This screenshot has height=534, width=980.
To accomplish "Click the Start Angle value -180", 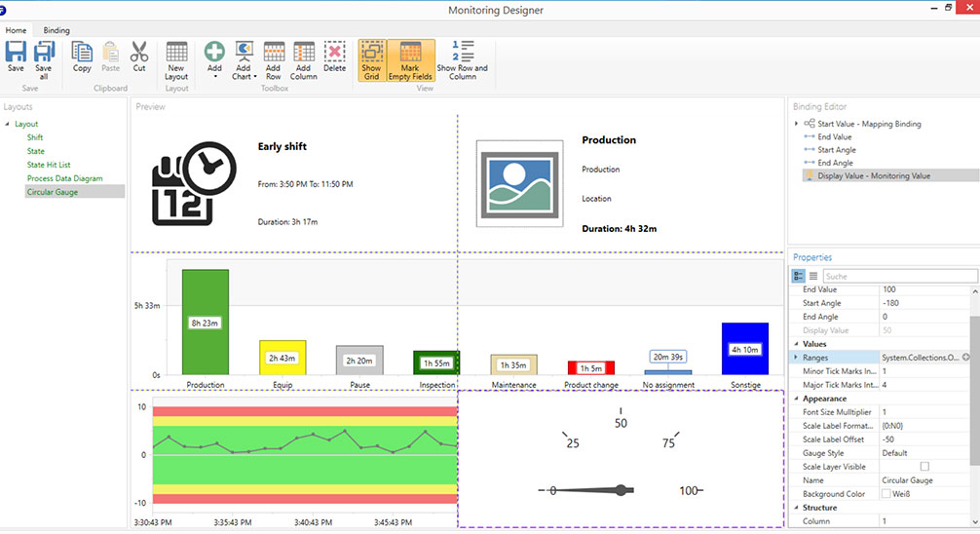I will pos(924,303).
